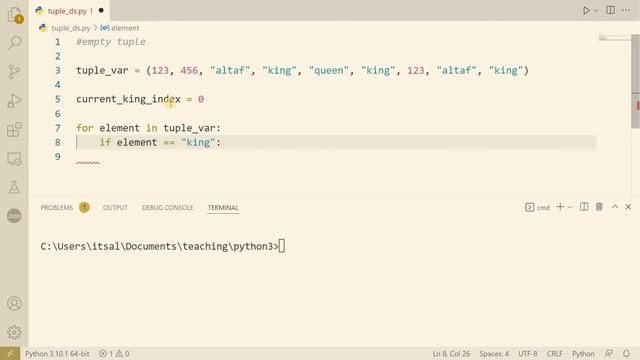Open the Accounts menu

click(14, 304)
